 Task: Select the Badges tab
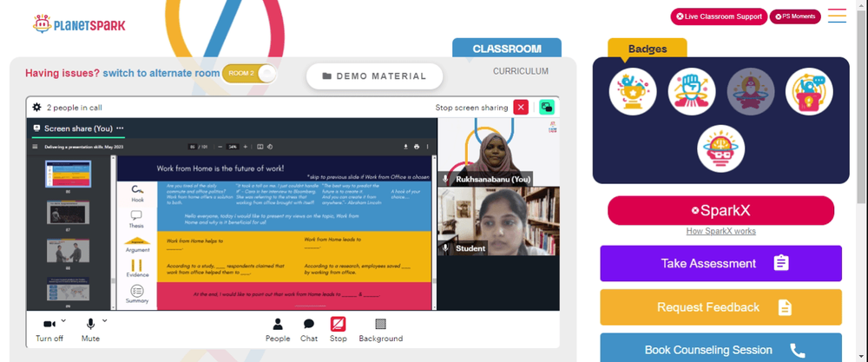[x=648, y=49]
